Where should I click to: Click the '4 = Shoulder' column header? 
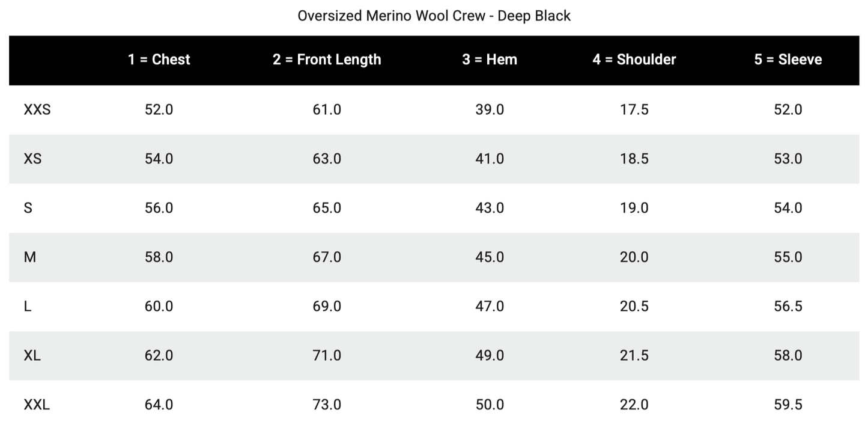click(634, 60)
